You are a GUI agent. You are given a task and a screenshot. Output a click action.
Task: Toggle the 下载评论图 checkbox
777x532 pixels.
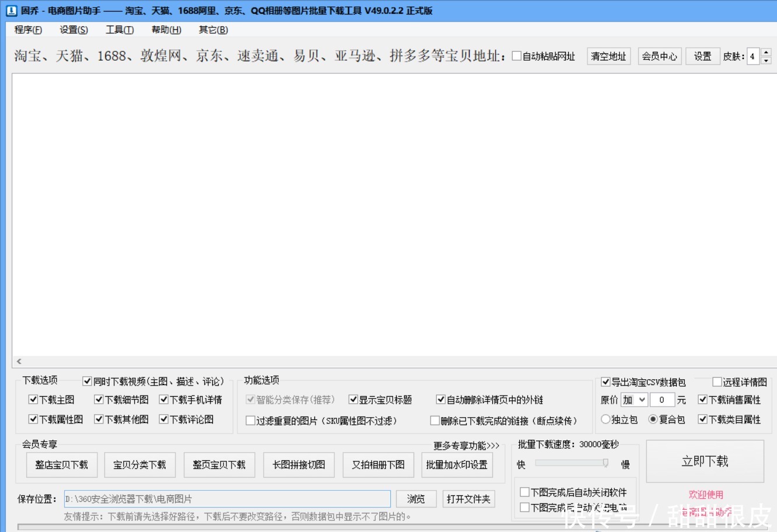[163, 419]
